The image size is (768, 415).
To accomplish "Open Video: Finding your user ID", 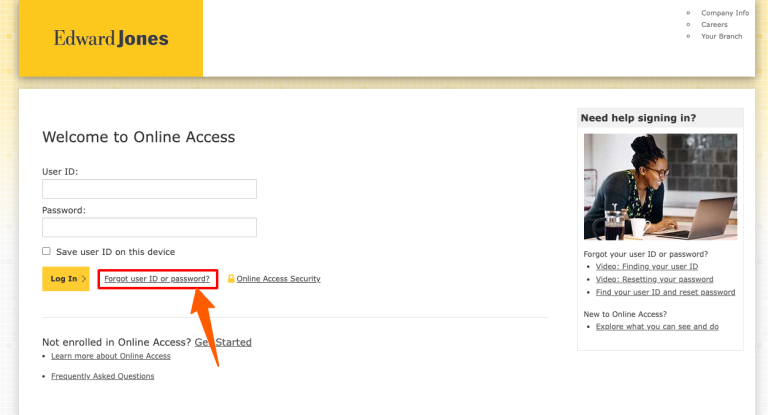I will click(647, 267).
